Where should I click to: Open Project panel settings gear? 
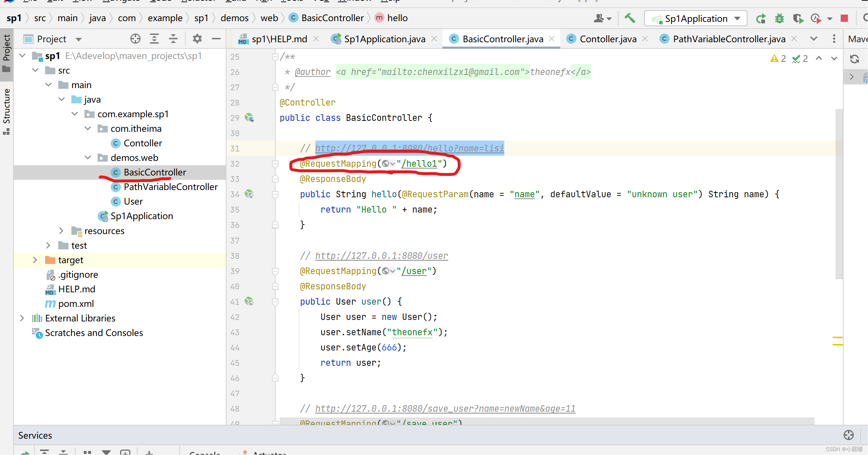(197, 39)
